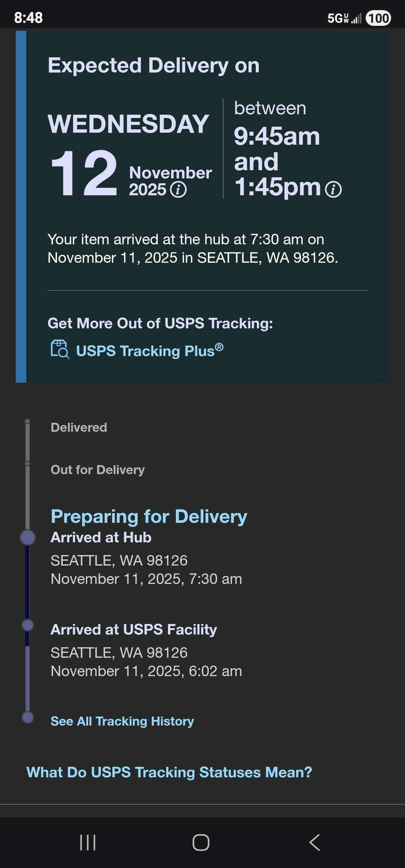Tap the Expected Delivery on heading
Viewport: 405px width, 868px height.
pos(153,66)
